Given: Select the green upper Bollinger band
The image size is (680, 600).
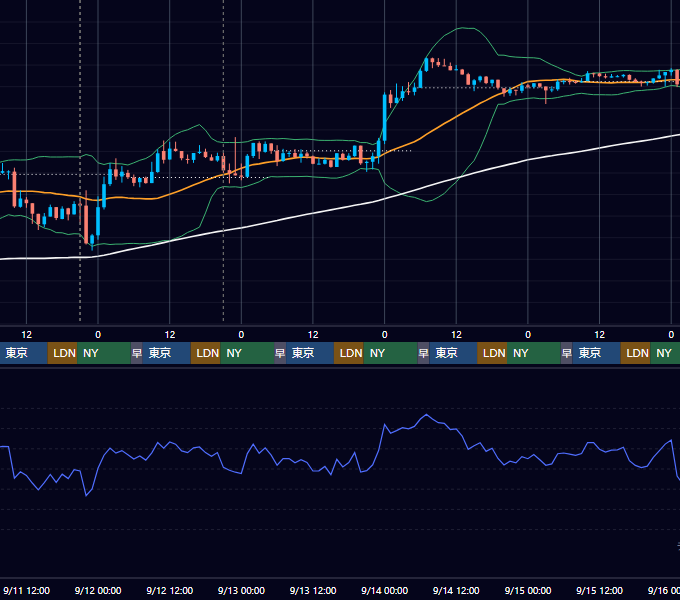Looking at the screenshot, I should tap(464, 28).
